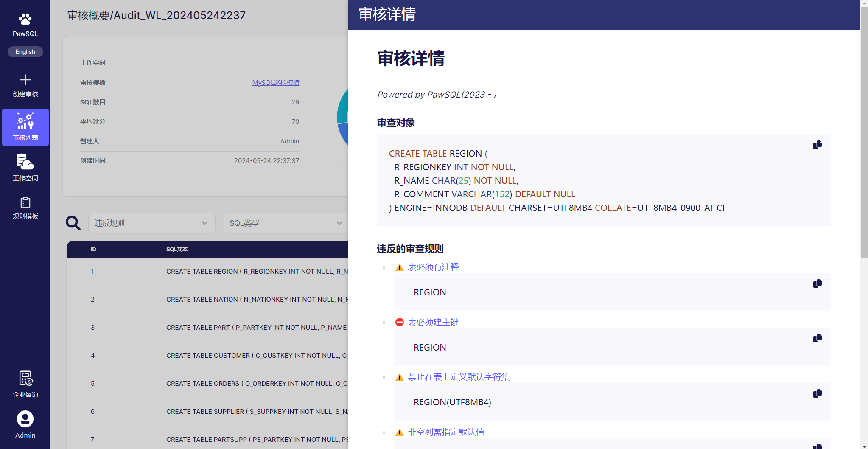Copy the CREATE TABLE REGION SQL code
The width and height of the screenshot is (868, 449).
[817, 145]
